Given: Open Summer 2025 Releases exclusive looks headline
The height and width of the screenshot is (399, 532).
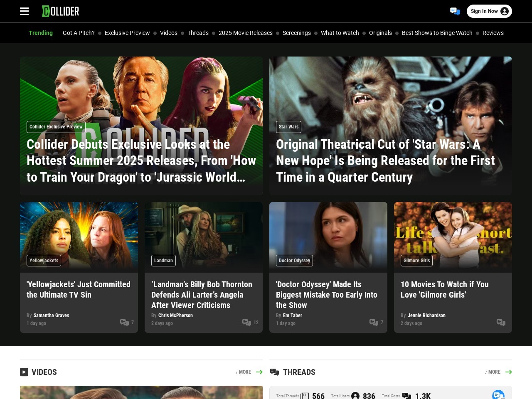Looking at the screenshot, I should pyautogui.click(x=141, y=161).
